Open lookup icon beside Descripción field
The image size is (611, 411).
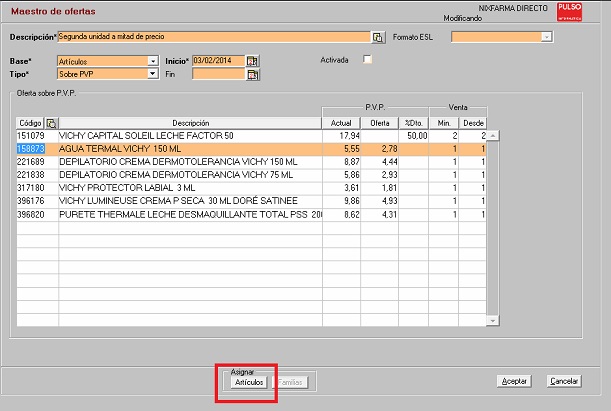378,37
